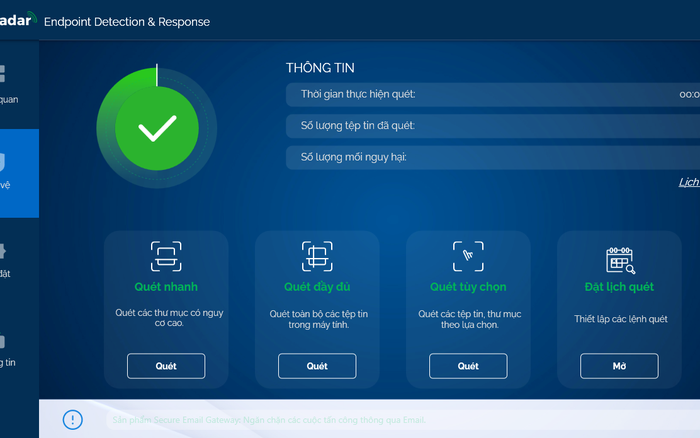This screenshot has height=438, width=700.
Task: Open the Lịch sử history link
Action: (x=688, y=182)
